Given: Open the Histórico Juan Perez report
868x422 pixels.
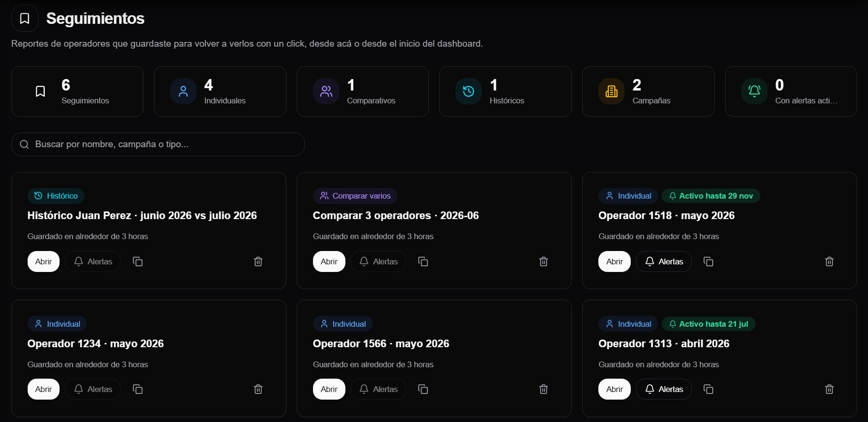Looking at the screenshot, I should pyautogui.click(x=43, y=261).
